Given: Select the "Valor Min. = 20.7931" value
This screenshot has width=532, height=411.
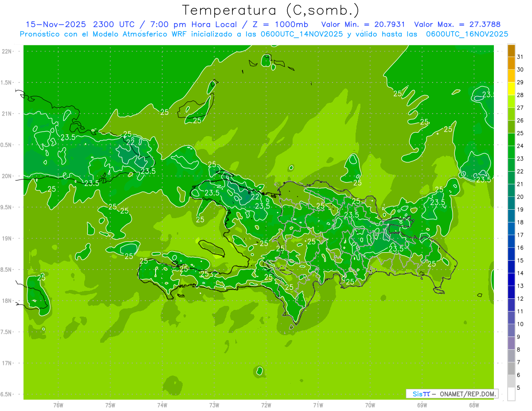Looking at the screenshot, I should pos(363,24).
